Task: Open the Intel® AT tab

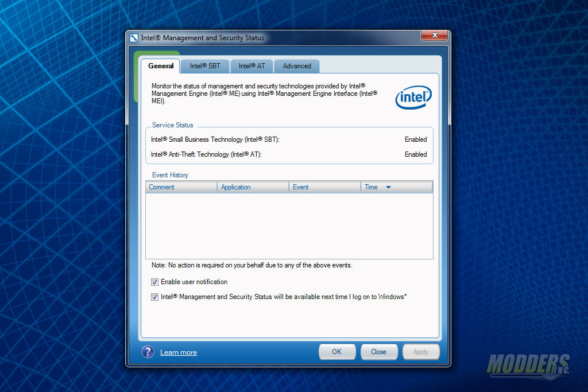Action: (x=252, y=66)
